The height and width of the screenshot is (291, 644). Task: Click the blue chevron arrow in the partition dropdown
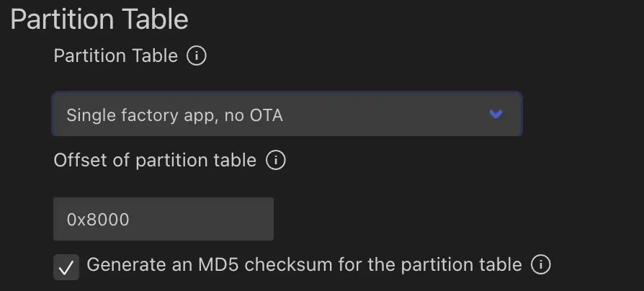tap(496, 114)
